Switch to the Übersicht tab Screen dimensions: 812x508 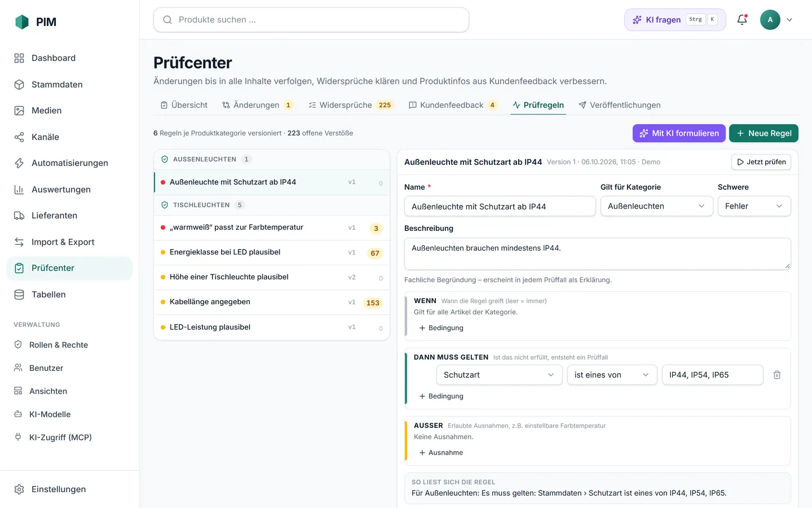(184, 105)
